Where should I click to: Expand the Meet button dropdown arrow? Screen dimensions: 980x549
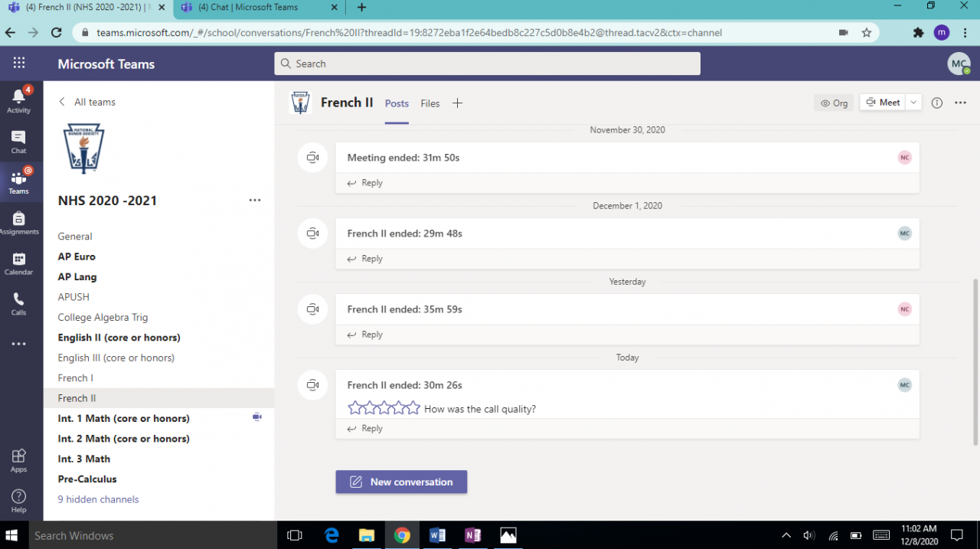(913, 103)
